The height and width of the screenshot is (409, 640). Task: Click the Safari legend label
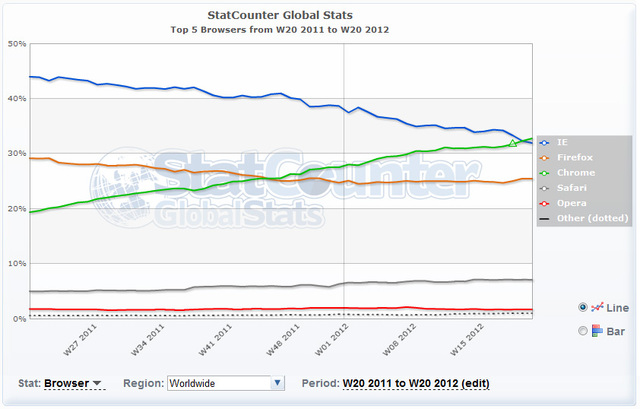pyautogui.click(x=572, y=187)
